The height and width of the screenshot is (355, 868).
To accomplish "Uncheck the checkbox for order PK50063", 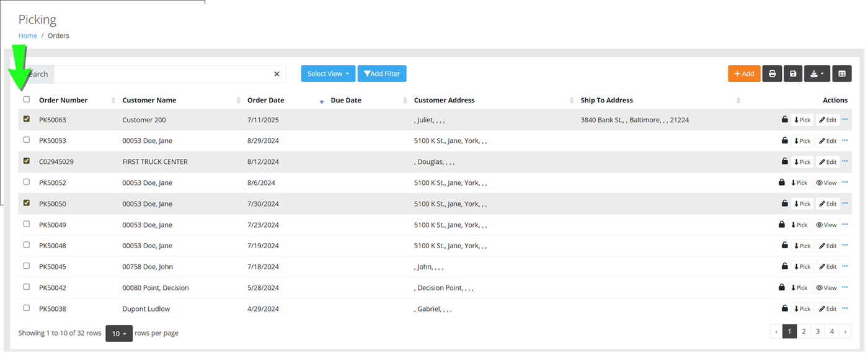I will point(26,119).
